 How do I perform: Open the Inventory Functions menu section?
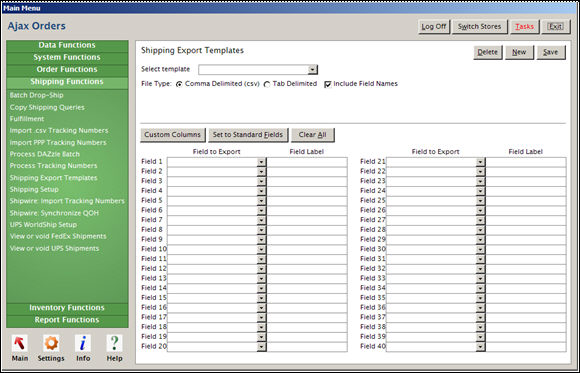[67, 308]
